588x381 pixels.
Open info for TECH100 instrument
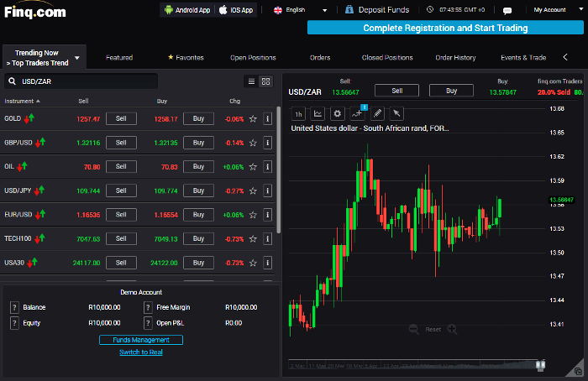(x=267, y=238)
